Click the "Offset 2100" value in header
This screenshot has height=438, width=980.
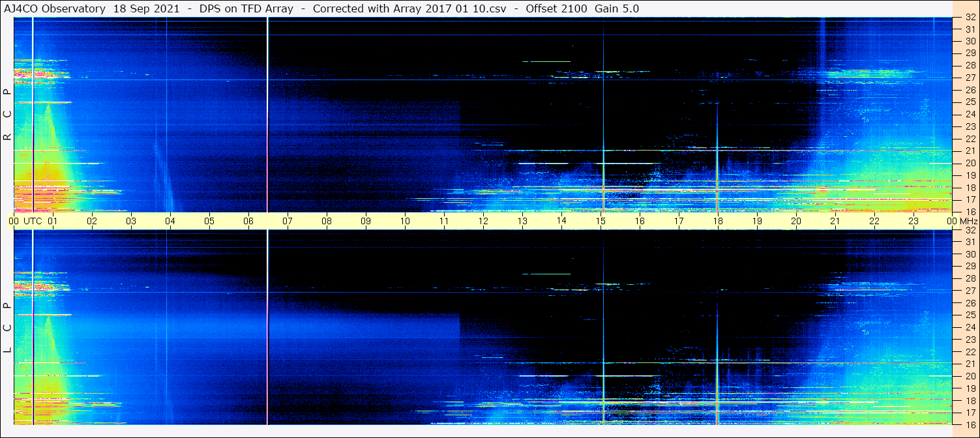coord(556,8)
